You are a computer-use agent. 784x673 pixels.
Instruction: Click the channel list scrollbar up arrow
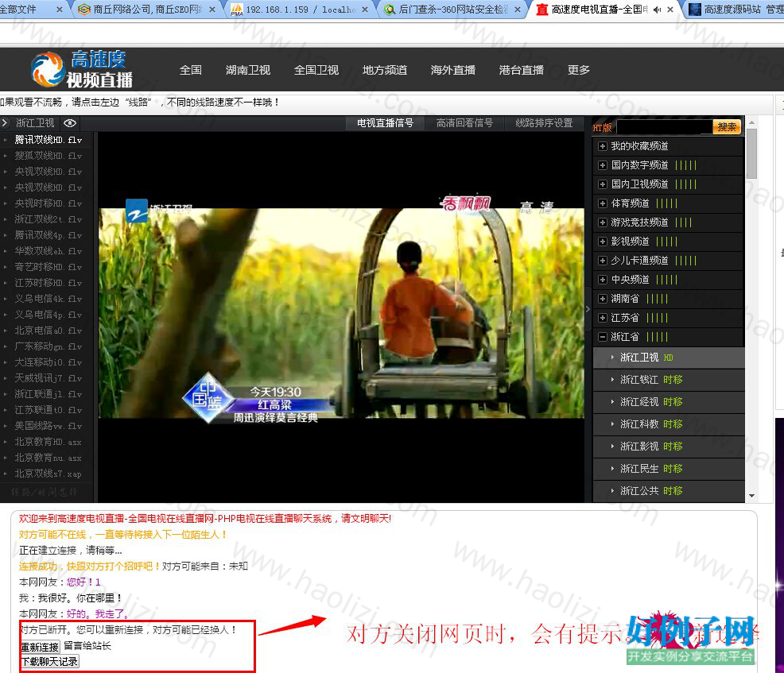tap(751, 122)
